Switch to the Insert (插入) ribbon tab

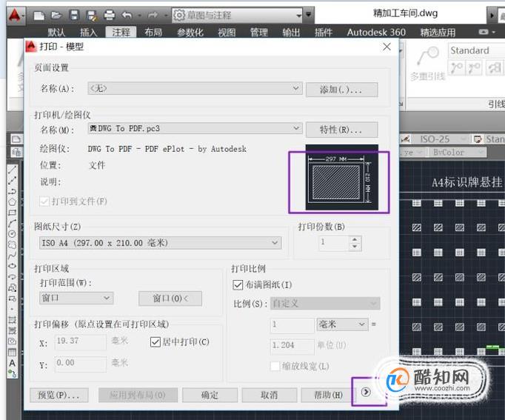pos(89,32)
